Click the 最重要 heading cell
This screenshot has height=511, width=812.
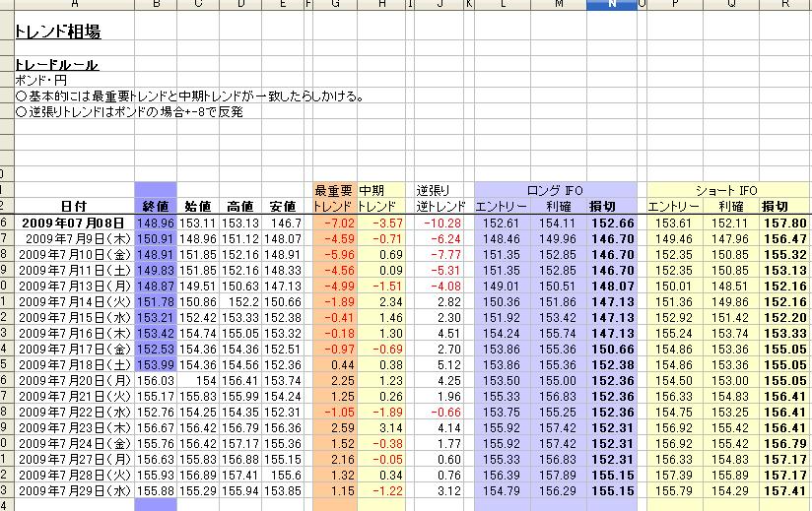click(x=333, y=190)
